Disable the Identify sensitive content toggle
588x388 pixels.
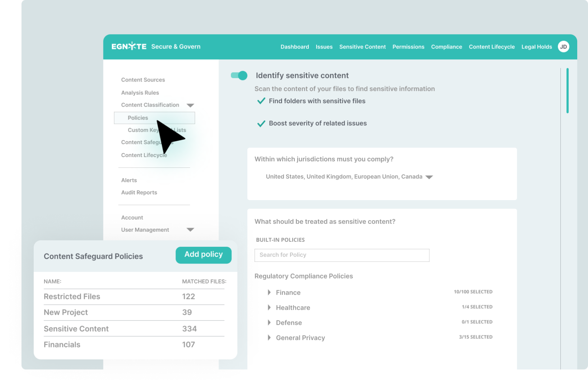[x=239, y=75]
